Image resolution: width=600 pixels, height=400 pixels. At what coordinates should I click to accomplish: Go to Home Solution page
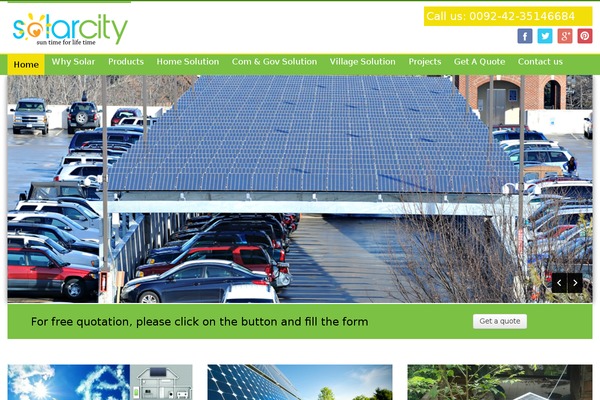(x=188, y=62)
